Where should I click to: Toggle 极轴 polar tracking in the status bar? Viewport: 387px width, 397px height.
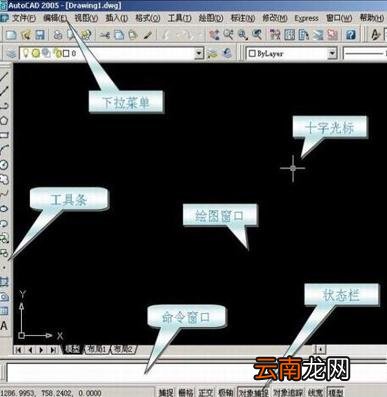(225, 393)
